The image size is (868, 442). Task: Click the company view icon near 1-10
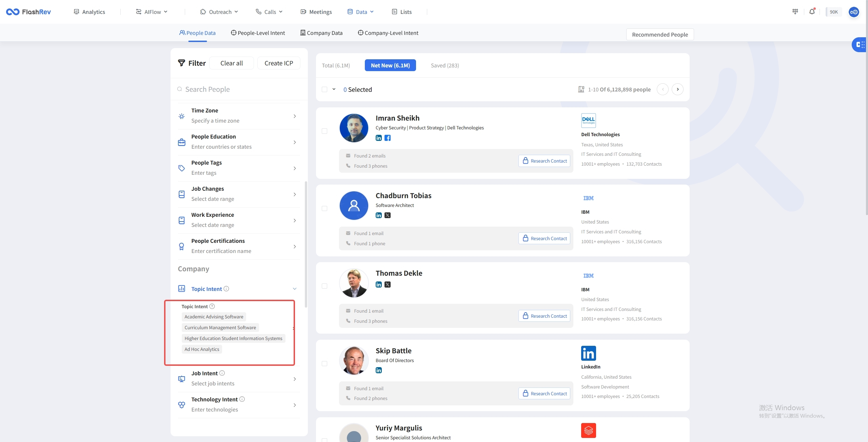[581, 89]
